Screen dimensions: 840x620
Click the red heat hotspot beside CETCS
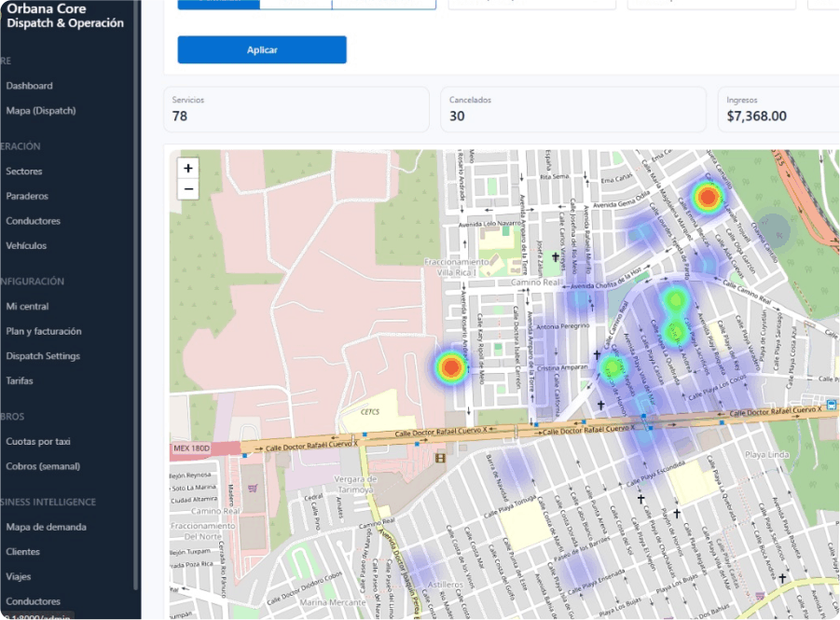pos(450,367)
